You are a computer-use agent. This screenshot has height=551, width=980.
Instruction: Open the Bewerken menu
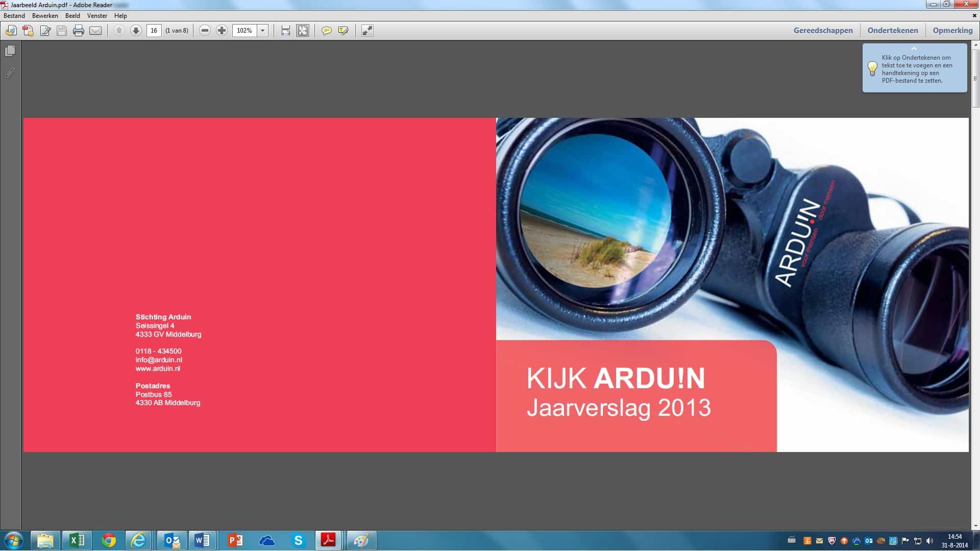click(45, 16)
